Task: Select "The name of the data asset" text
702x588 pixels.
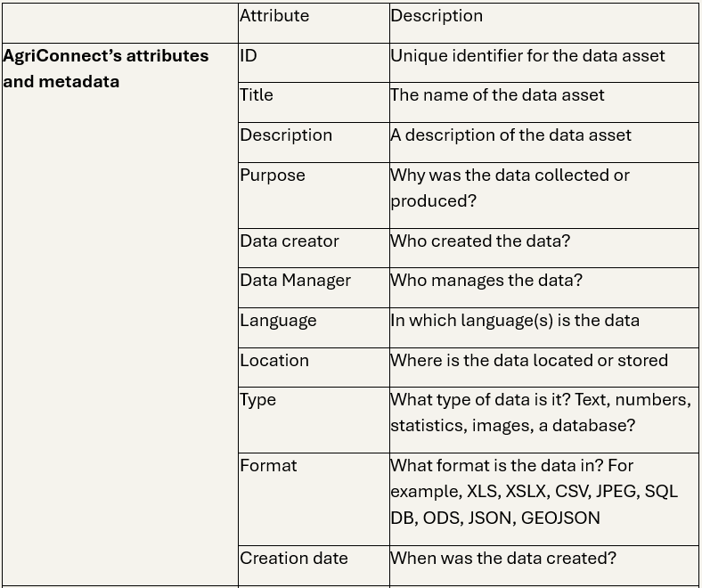Action: coord(497,95)
